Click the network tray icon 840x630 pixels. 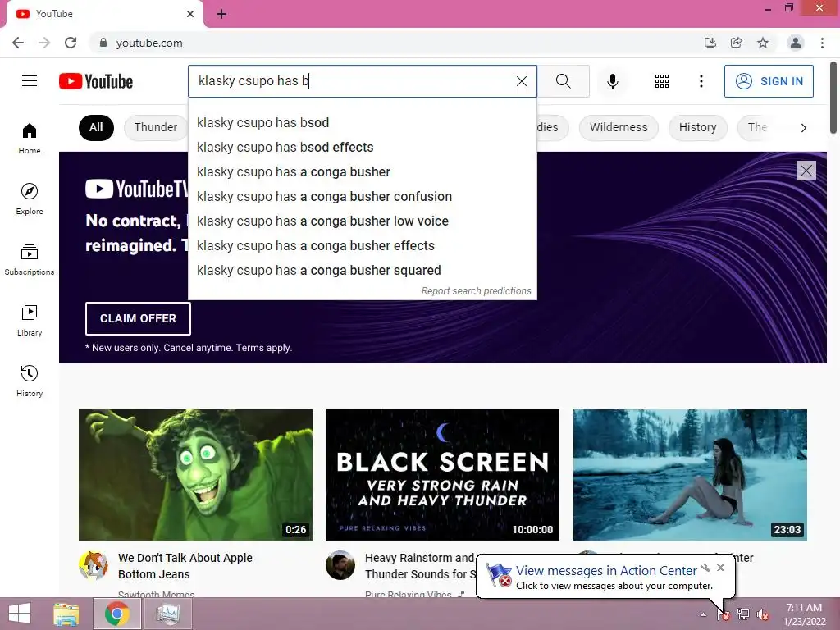(x=742, y=614)
